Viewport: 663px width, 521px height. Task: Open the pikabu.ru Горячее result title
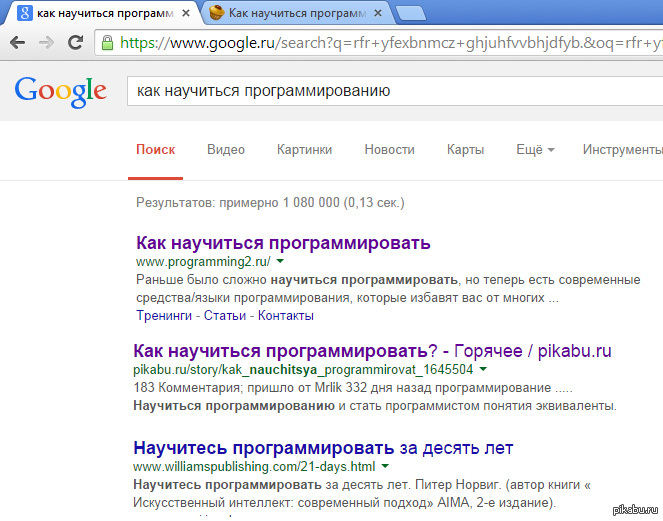click(x=373, y=351)
